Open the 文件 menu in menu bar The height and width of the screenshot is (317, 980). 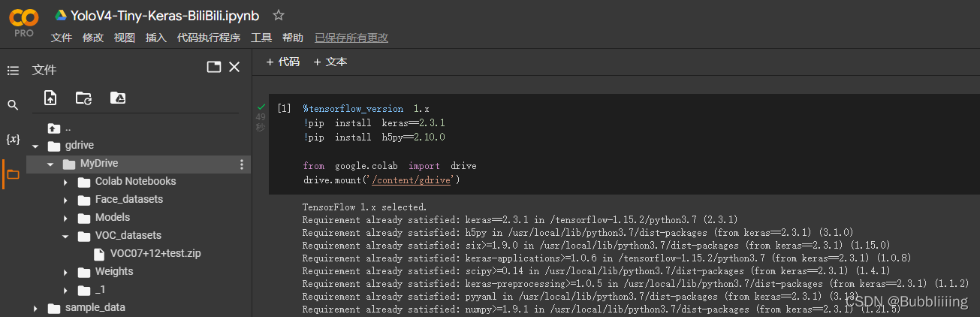[x=61, y=38]
